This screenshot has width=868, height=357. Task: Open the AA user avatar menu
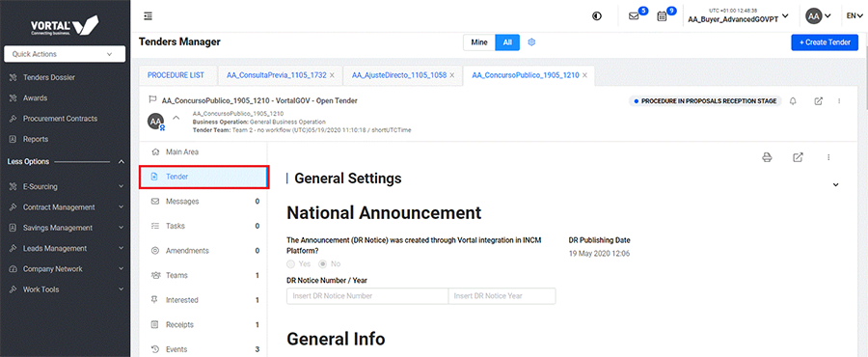818,16
